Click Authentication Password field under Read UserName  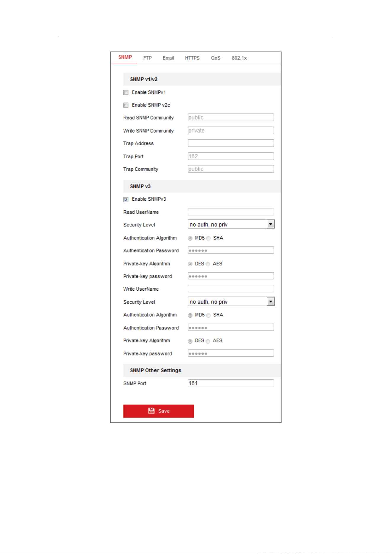point(231,250)
